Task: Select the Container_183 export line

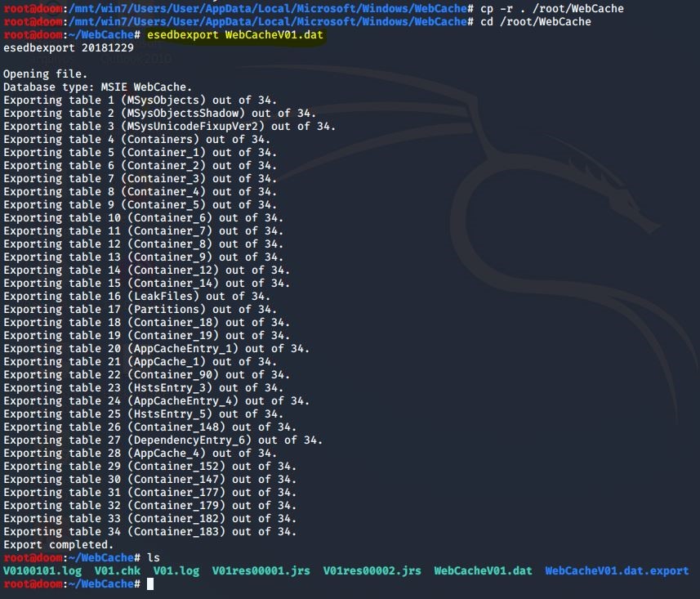Action: [151, 532]
